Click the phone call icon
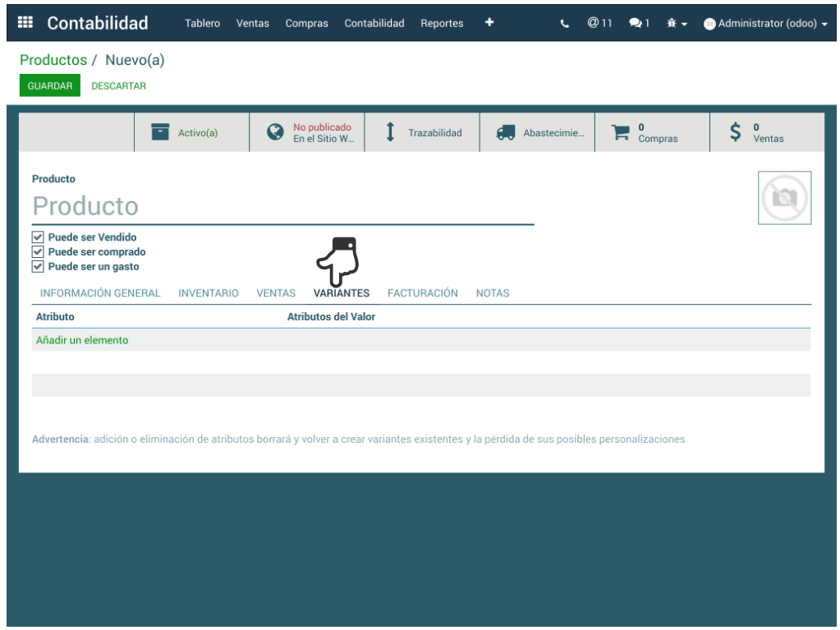This screenshot has width=840, height=630. click(565, 24)
